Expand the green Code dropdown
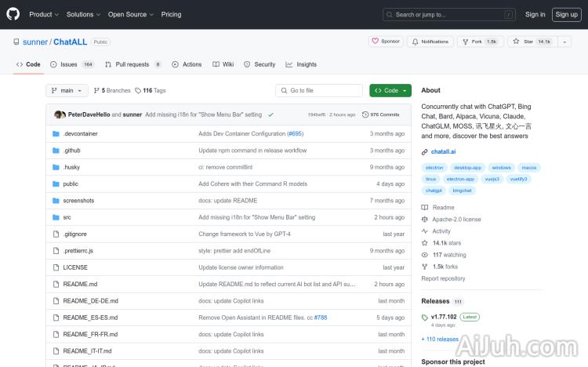The height and width of the screenshot is (367, 588). (x=390, y=90)
